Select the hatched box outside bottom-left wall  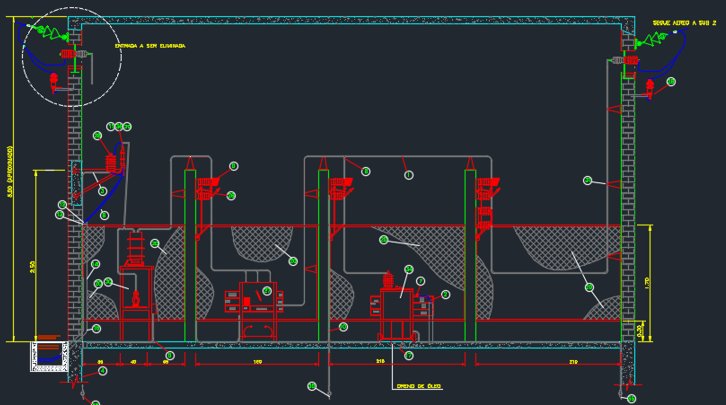click(x=47, y=353)
